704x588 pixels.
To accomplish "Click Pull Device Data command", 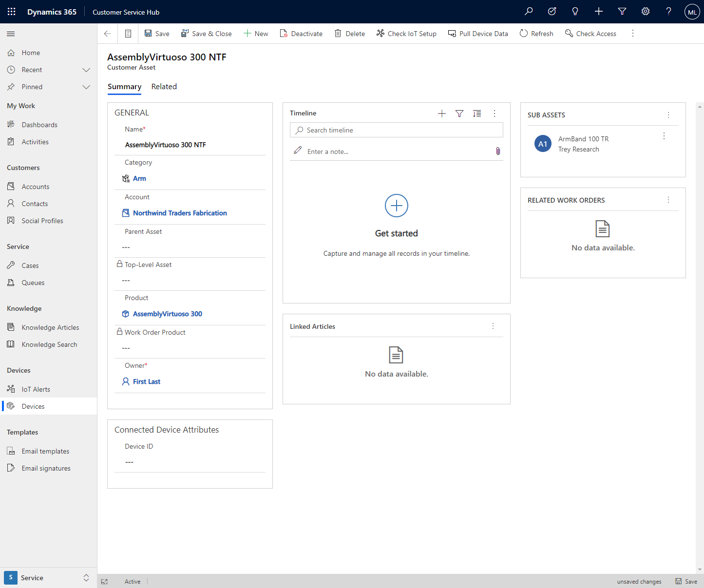I will [x=478, y=34].
